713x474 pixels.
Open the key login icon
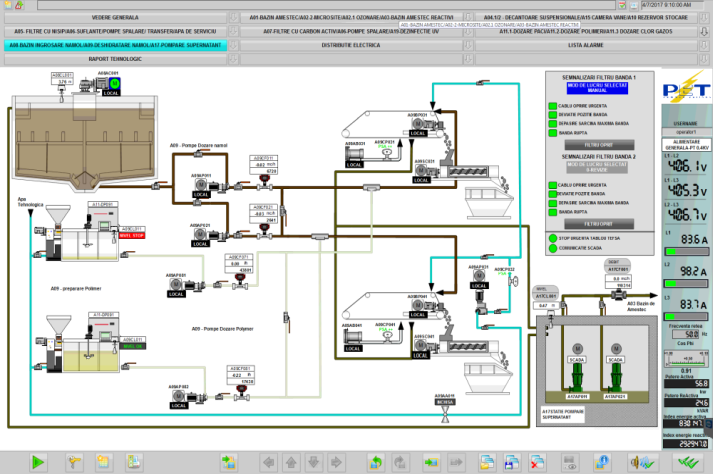[x=74, y=463]
